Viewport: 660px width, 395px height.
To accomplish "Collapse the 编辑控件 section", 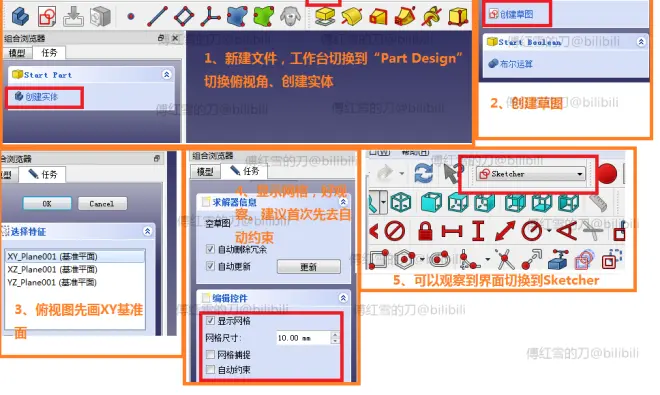I will click(x=343, y=298).
